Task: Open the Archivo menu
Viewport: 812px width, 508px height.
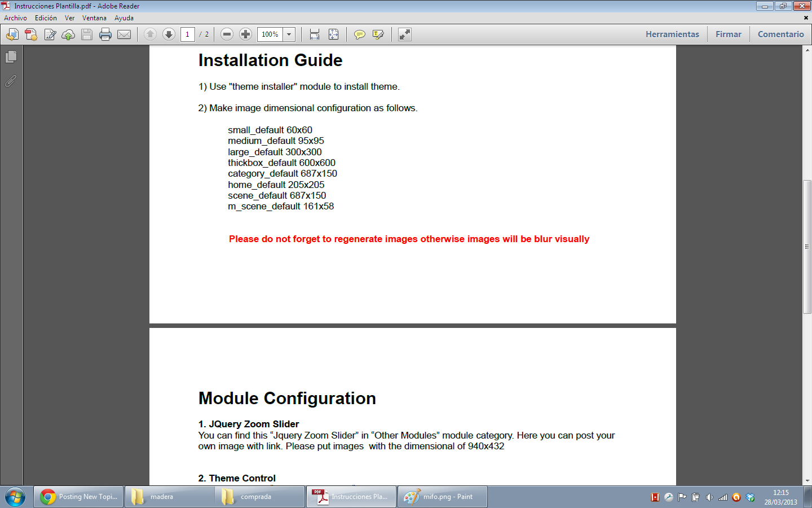Action: click(16, 18)
